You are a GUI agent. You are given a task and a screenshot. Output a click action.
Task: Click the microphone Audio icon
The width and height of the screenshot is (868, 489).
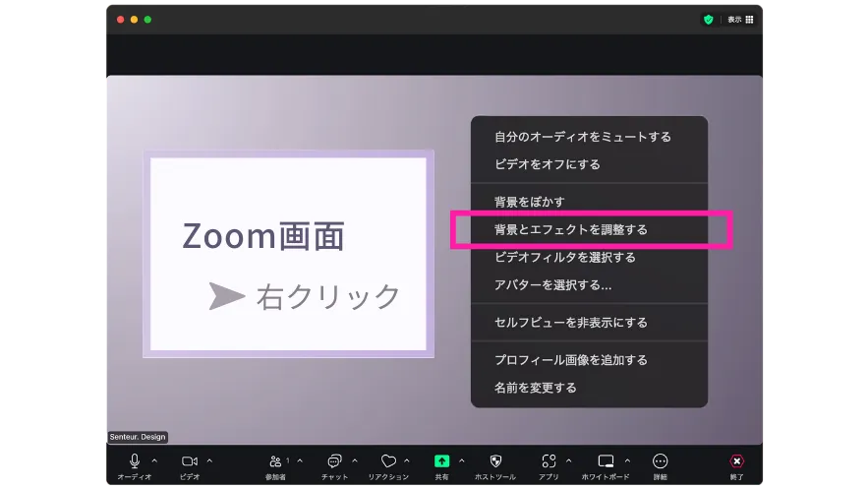pyautogui.click(x=135, y=460)
